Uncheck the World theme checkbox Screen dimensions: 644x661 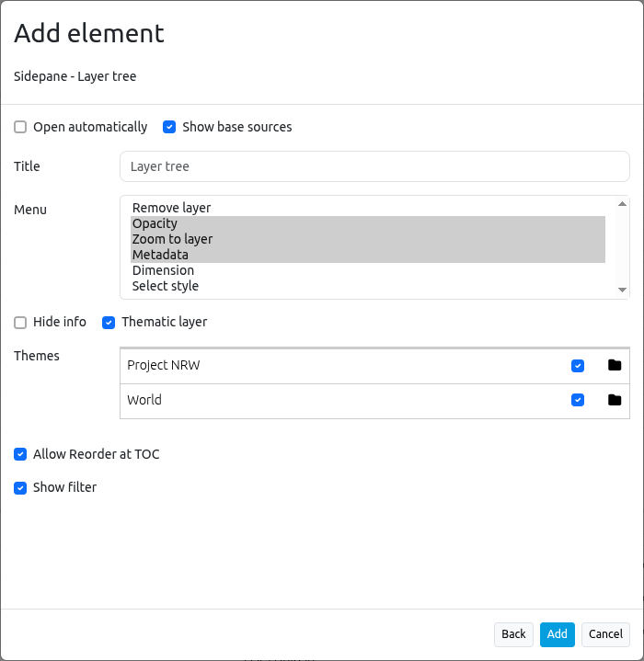[578, 400]
